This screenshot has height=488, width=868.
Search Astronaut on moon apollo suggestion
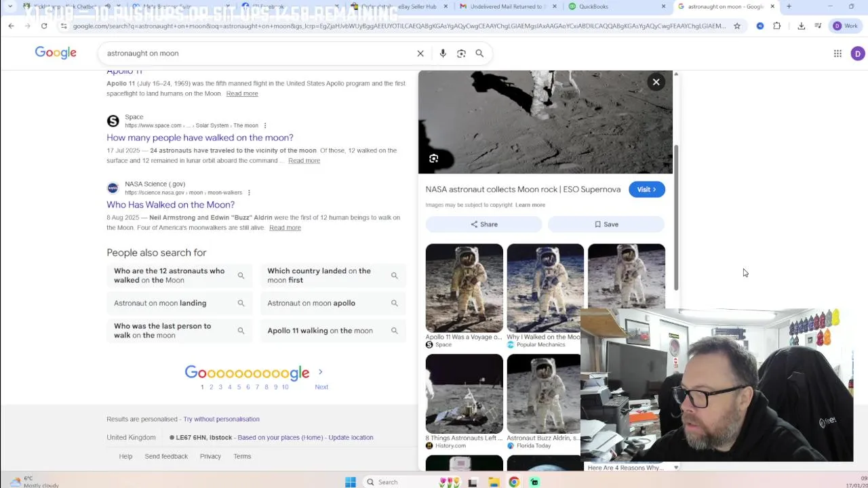tap(333, 303)
